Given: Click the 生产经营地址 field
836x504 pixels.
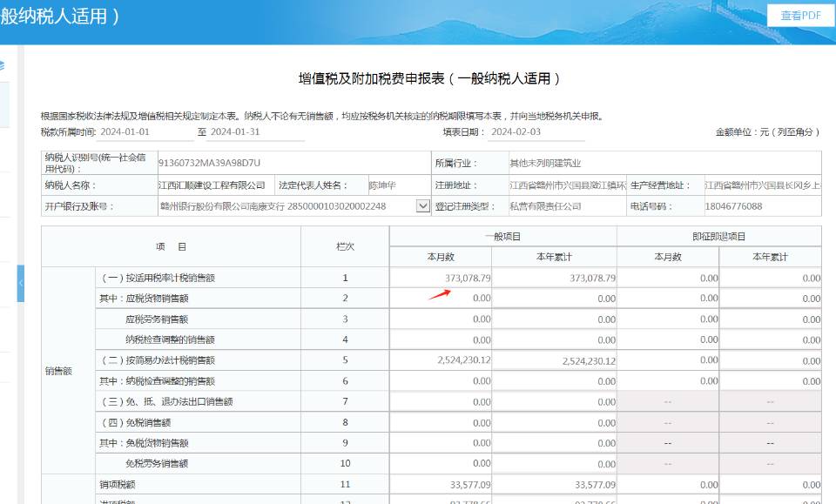Looking at the screenshot, I should tap(762, 185).
